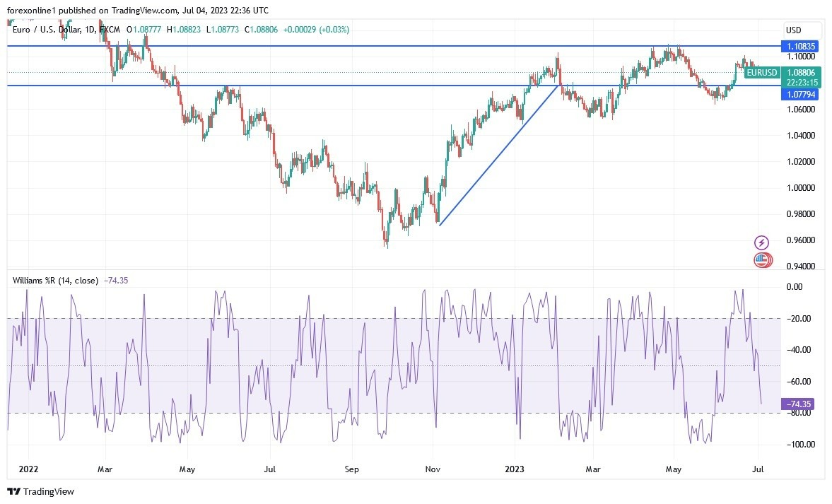Click the 2023 date axis label
This screenshot has width=832, height=504.
pos(515,469)
